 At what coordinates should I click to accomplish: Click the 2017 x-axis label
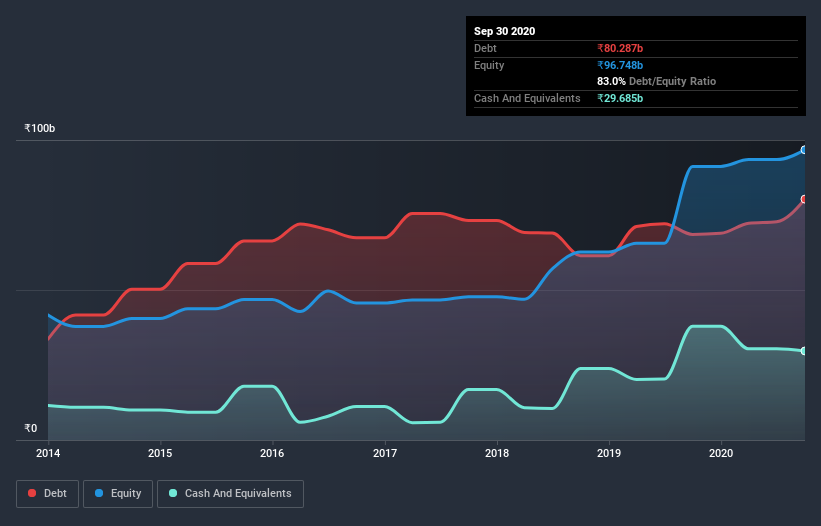point(385,453)
